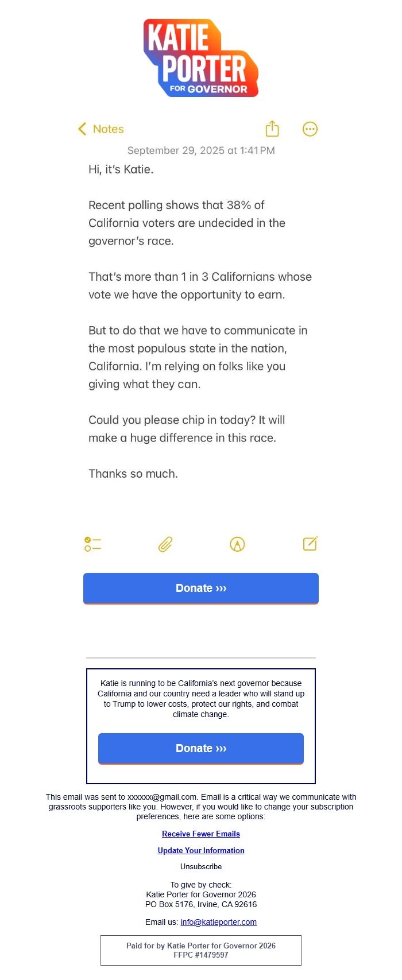Open the Receive Fewer Emails link
Image resolution: width=402 pixels, height=980 pixels.
click(x=201, y=834)
